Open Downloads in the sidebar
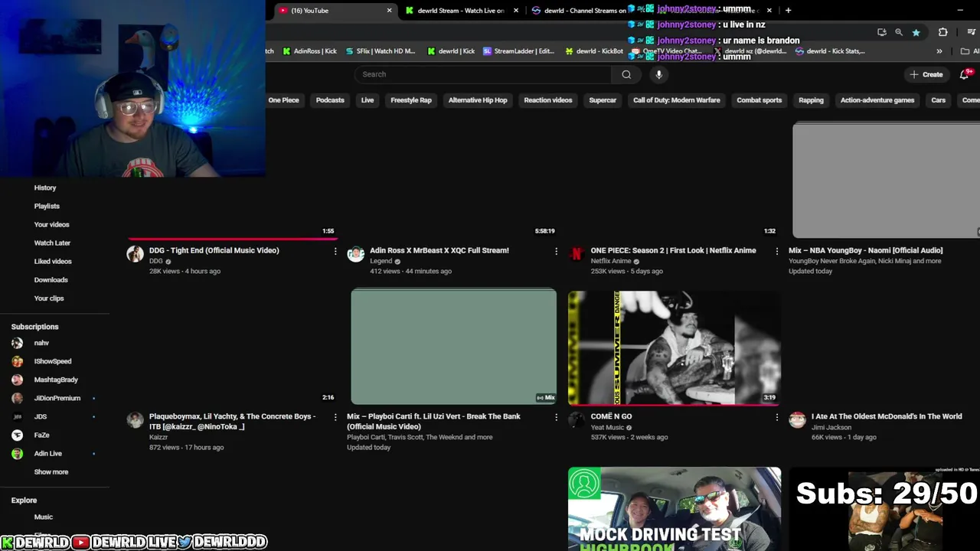Image resolution: width=980 pixels, height=551 pixels. 51,279
